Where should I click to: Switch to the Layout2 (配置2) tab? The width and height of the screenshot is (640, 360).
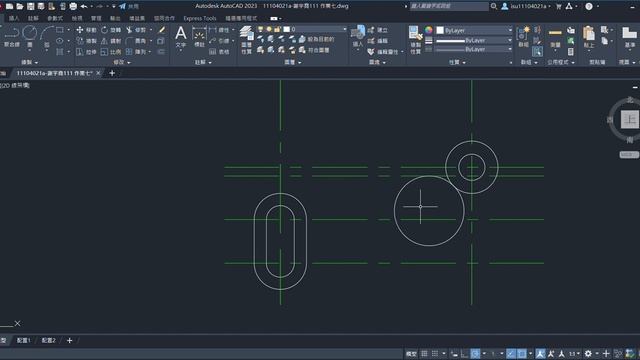tap(49, 340)
